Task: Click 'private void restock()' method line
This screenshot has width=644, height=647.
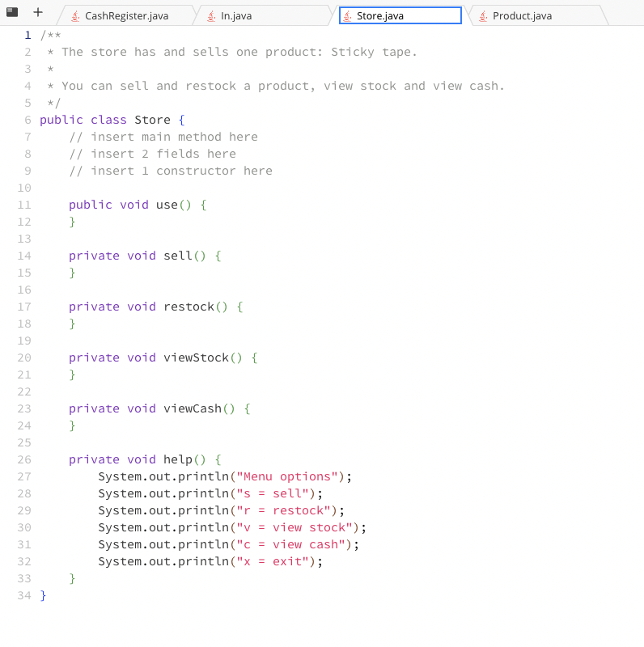Action: [x=156, y=307]
